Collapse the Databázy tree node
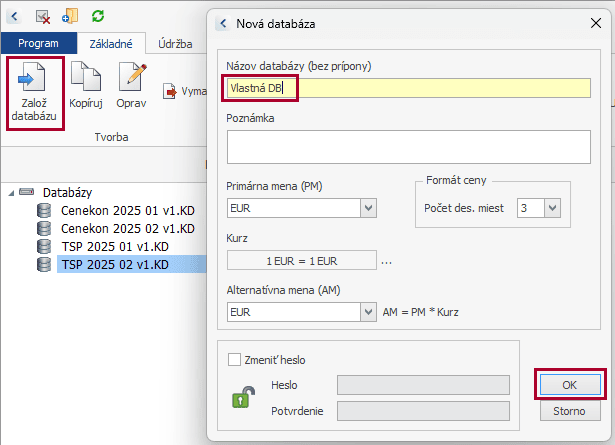 pyautogui.click(x=10, y=192)
